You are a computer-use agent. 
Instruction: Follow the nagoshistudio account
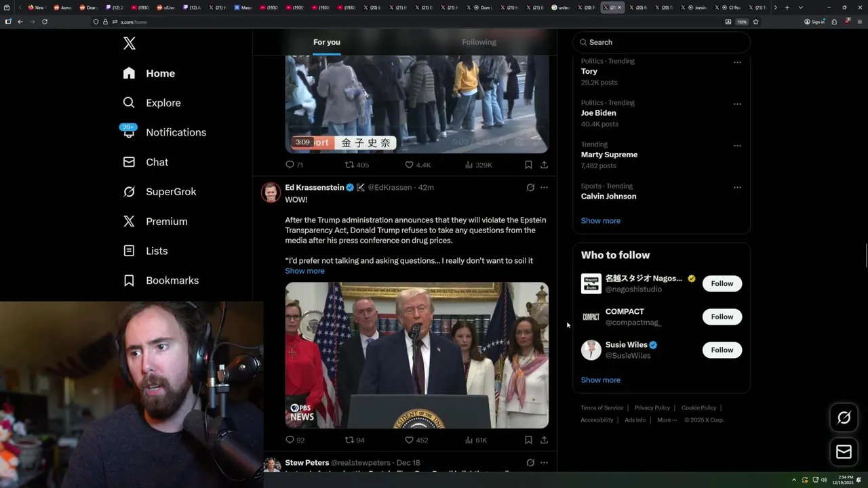pyautogui.click(x=722, y=283)
